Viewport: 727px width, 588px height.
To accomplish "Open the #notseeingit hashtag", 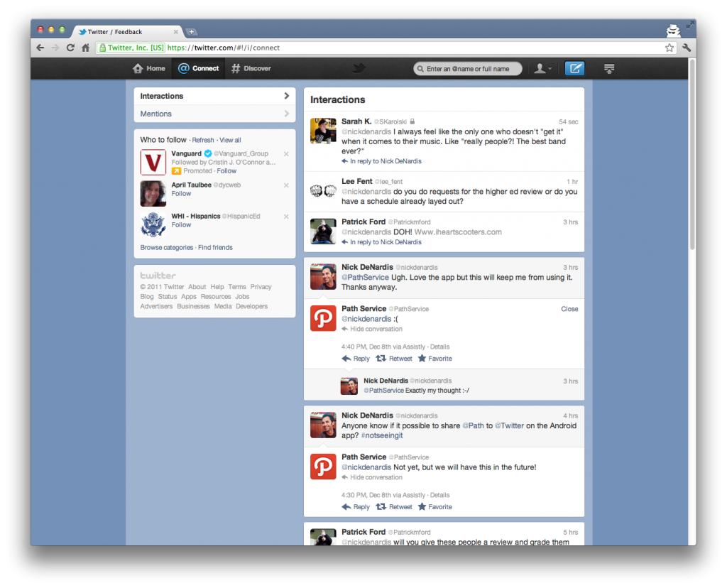I will click(381, 436).
